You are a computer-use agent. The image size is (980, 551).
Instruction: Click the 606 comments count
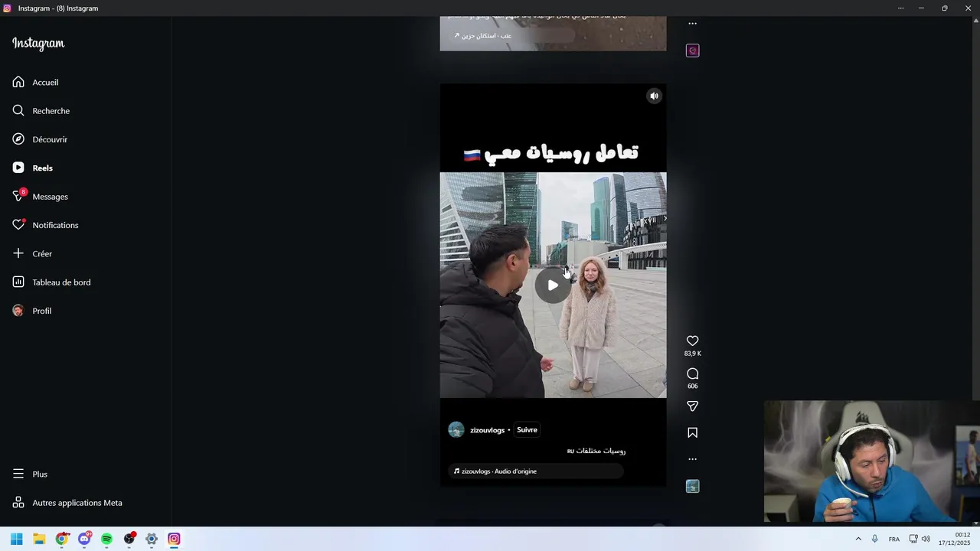(x=692, y=386)
